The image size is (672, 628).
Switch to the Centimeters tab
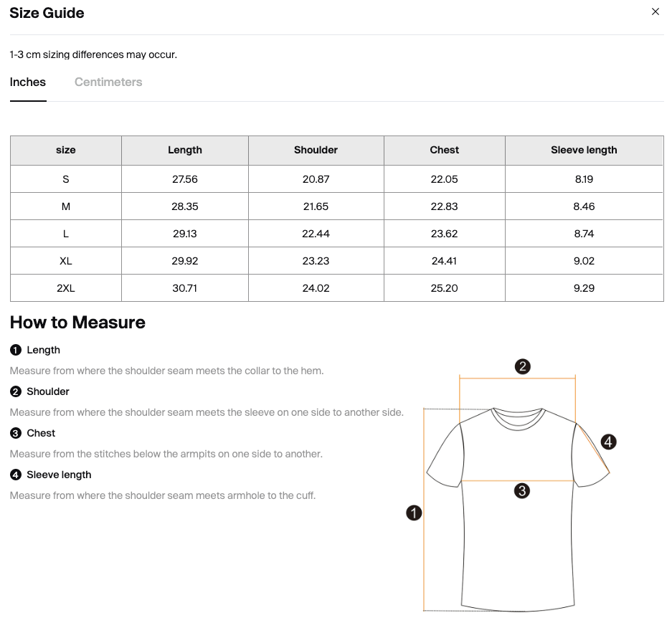click(x=108, y=82)
